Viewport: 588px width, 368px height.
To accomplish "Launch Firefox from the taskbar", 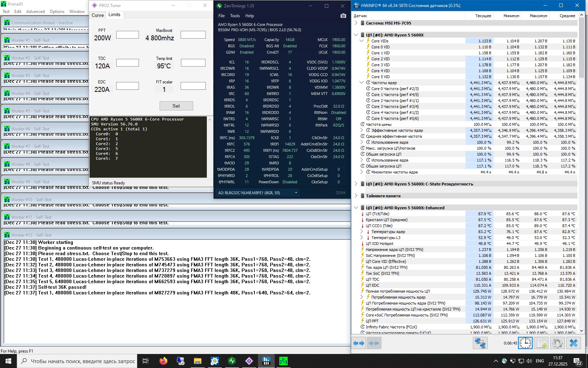I will [x=163, y=361].
